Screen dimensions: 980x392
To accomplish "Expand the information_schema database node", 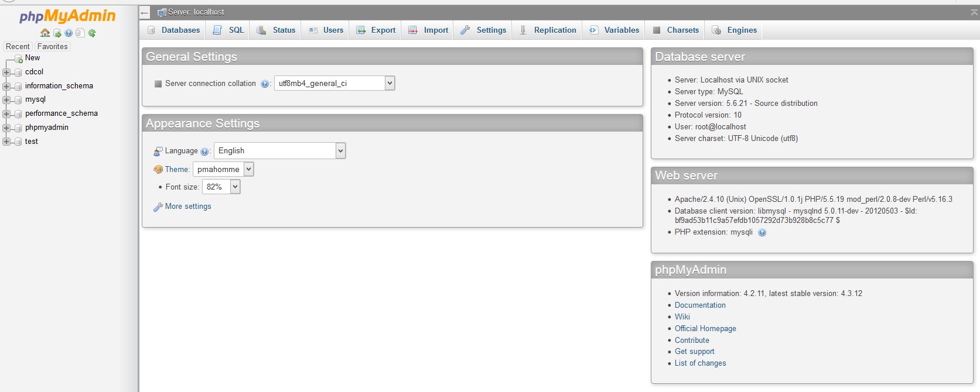I will 7,86.
